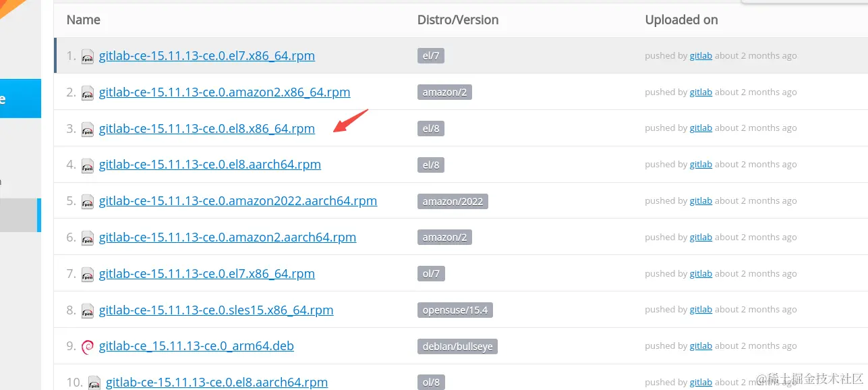Click the ol/7 distro tag
Image resolution: width=868 pixels, height=390 pixels.
click(432, 274)
